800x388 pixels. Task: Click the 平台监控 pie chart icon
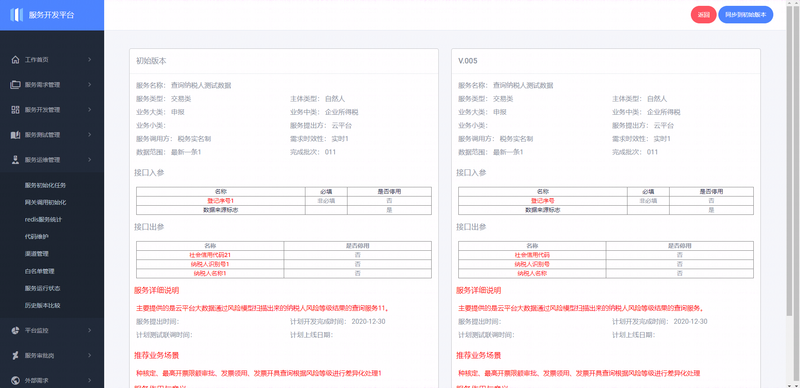click(x=15, y=330)
